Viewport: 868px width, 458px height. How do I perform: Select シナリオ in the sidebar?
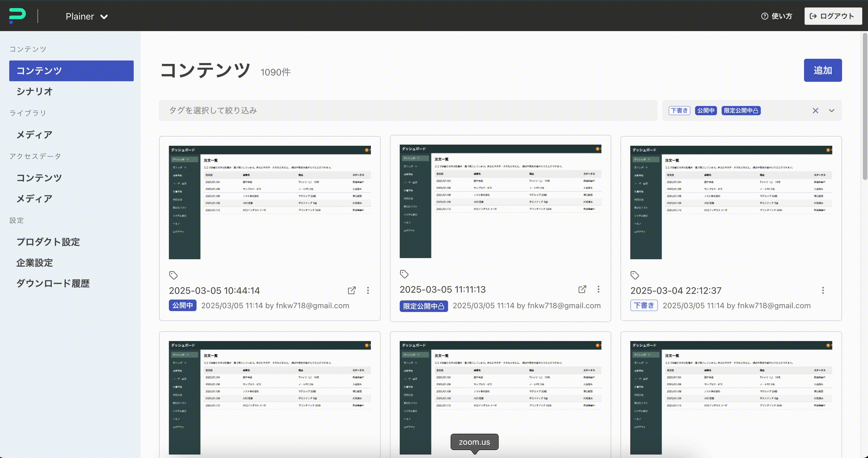pos(35,91)
